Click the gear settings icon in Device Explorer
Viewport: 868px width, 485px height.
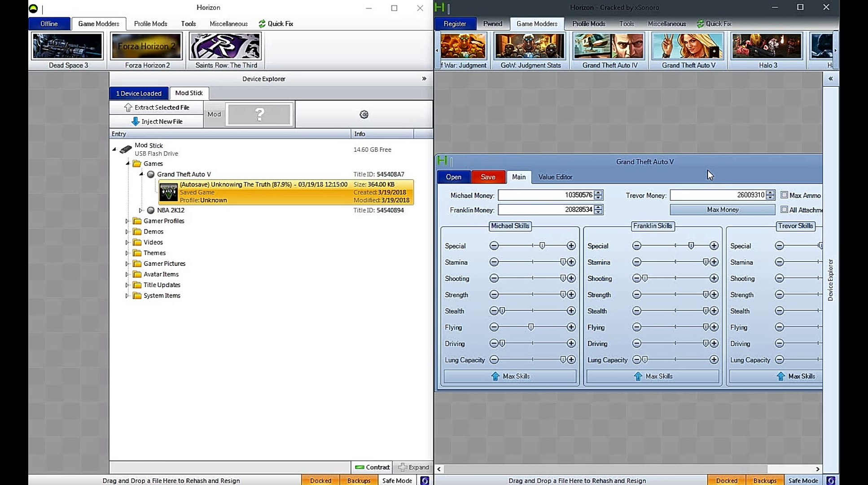coord(364,115)
